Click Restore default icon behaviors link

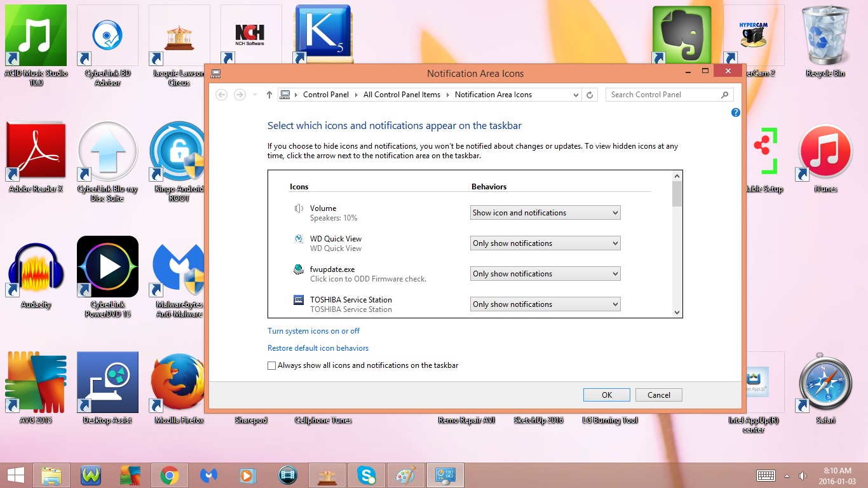(x=318, y=348)
